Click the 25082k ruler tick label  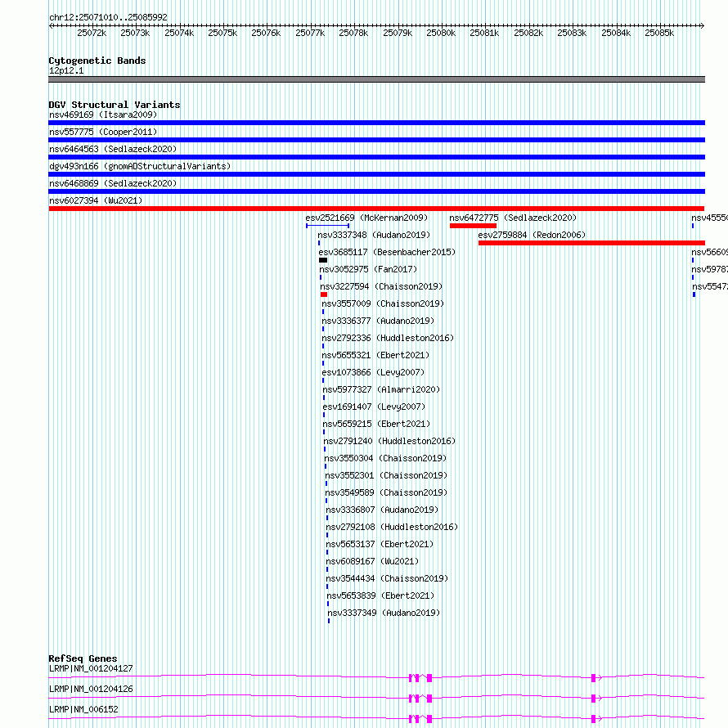528,33
